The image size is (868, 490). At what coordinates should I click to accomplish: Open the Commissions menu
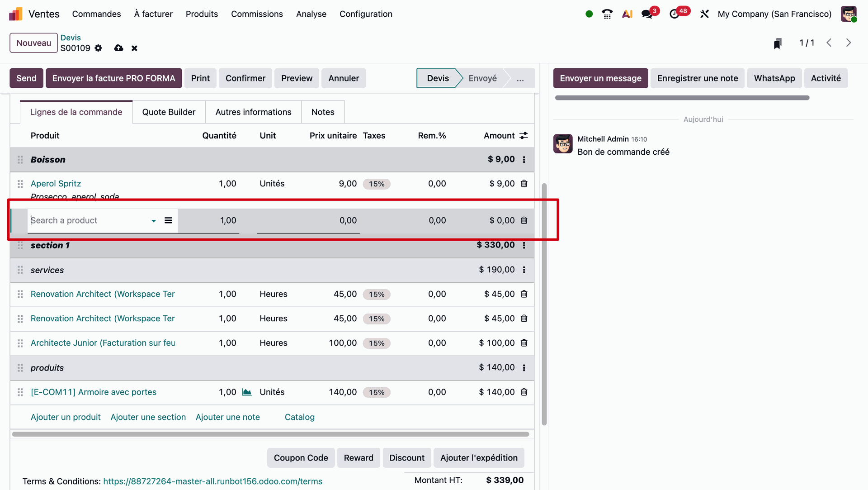[257, 14]
